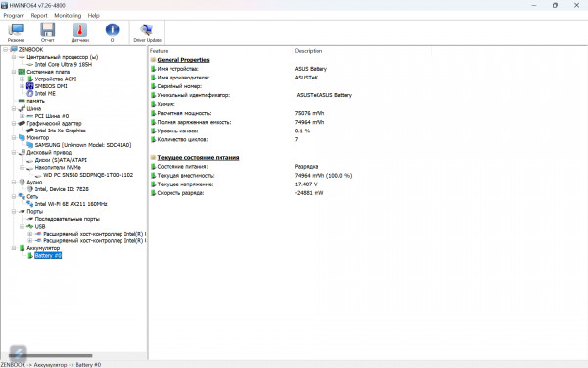Select the Intel ME tree item
The image size is (588, 368).
(45, 93)
